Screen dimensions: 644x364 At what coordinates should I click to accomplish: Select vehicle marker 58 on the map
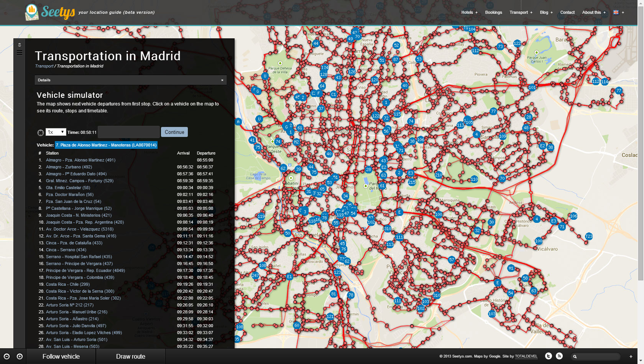point(525,278)
